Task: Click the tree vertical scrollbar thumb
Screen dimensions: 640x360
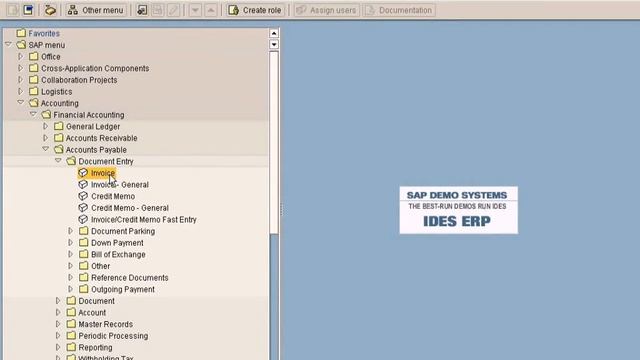Action: (x=274, y=142)
